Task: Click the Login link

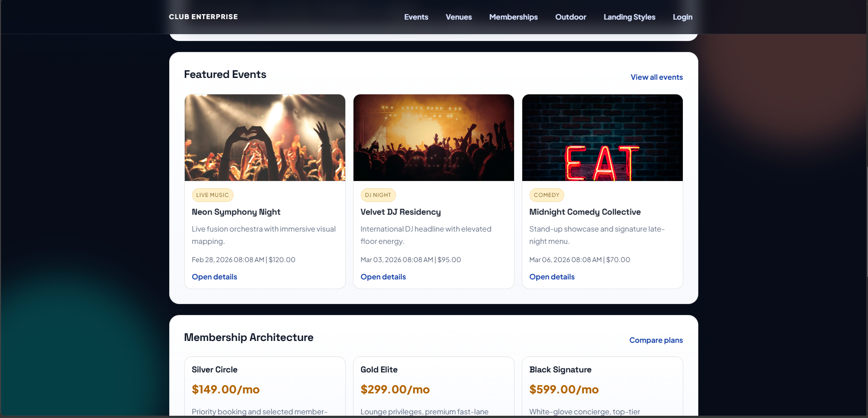Action: point(682,17)
